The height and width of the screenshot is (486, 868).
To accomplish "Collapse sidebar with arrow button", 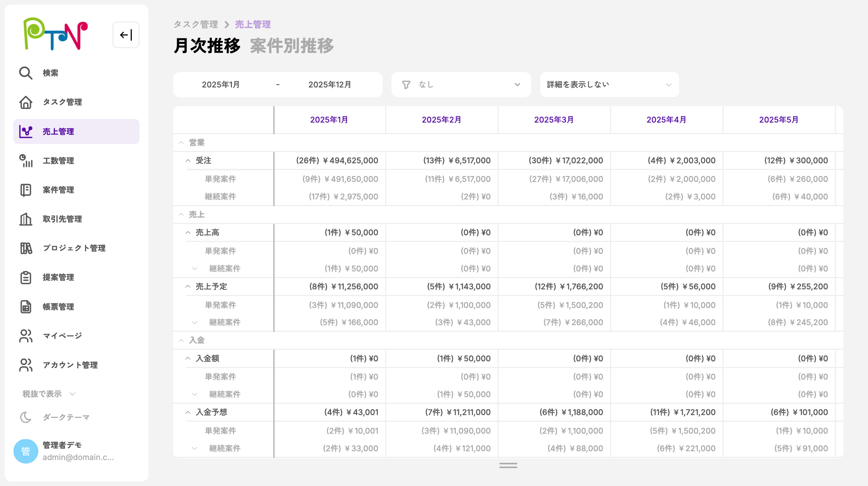I will point(126,35).
